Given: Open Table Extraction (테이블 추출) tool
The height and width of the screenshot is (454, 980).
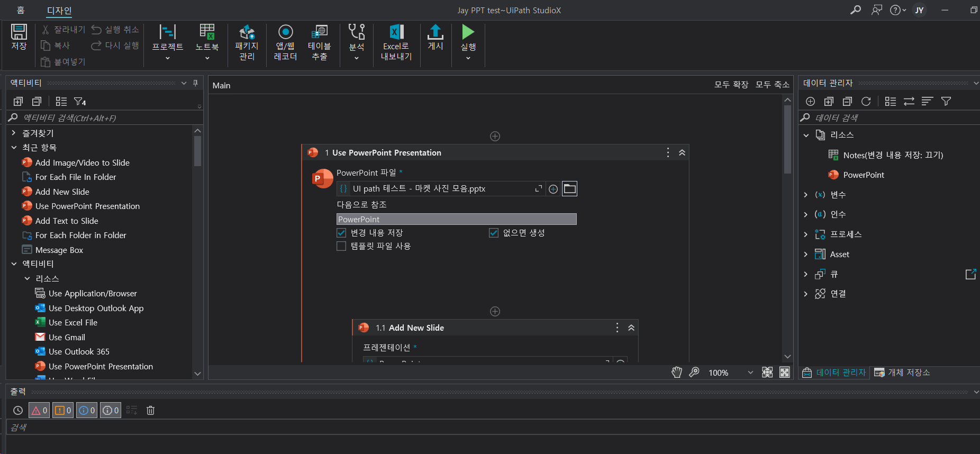Looking at the screenshot, I should [x=320, y=42].
